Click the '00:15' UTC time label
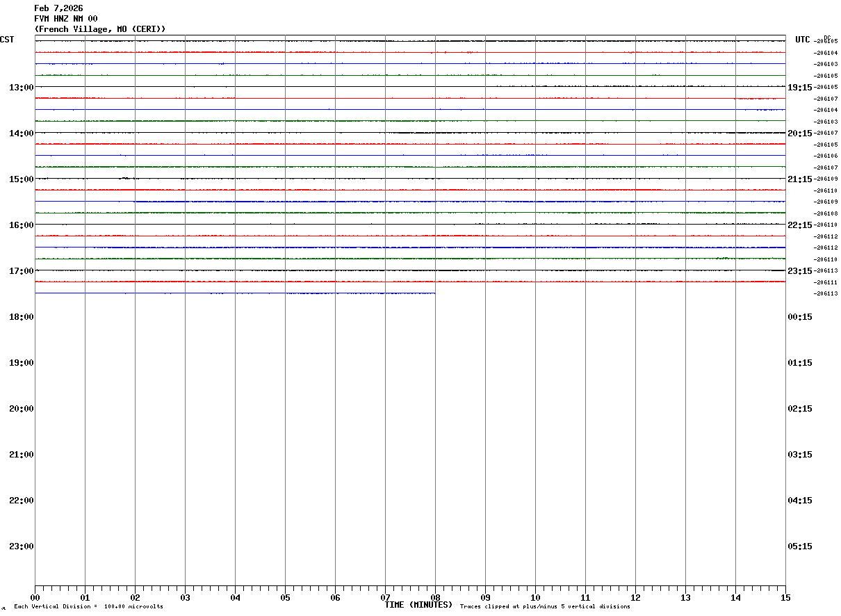 pyautogui.click(x=800, y=316)
